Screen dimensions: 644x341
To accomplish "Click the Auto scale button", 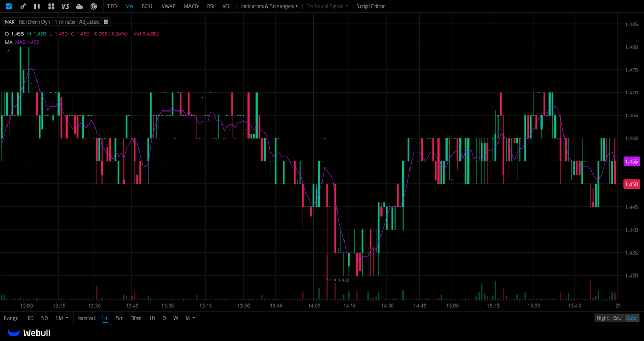I will [632, 318].
